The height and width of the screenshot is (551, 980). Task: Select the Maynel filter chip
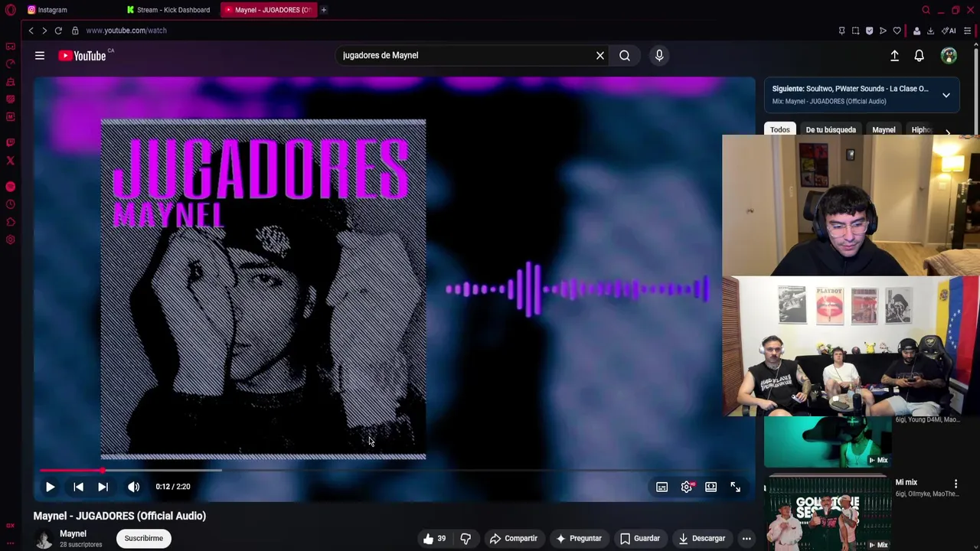pos(884,130)
